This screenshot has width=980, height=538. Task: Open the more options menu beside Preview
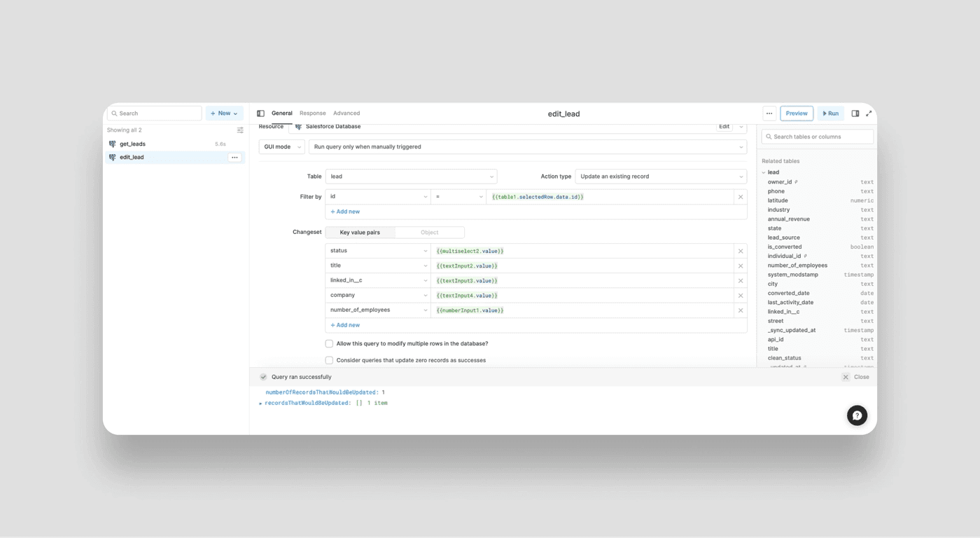pos(769,113)
